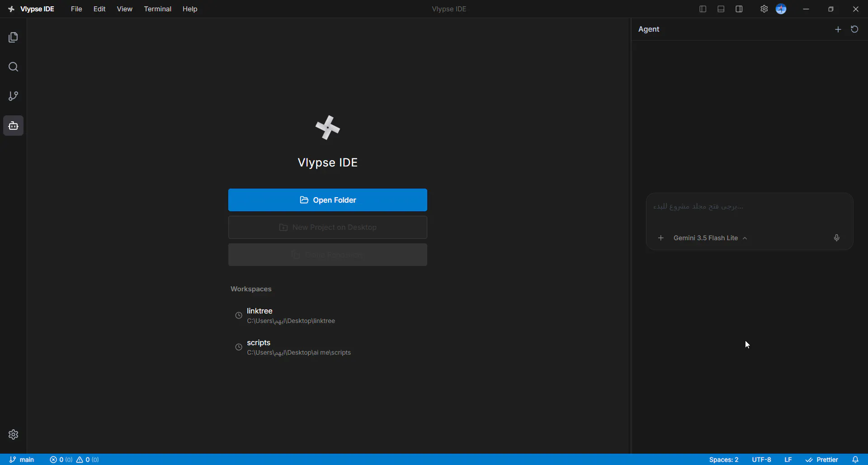Click the Agent history refresh icon
Viewport: 868px width, 465px height.
point(854,29)
